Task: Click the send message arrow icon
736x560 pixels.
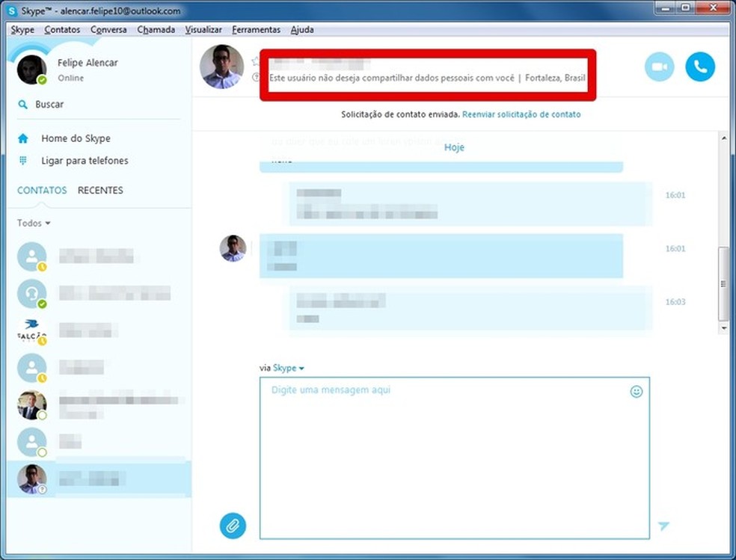Action: pyautogui.click(x=663, y=526)
